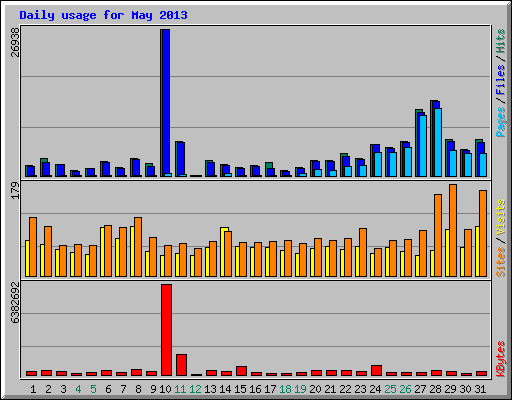
Task: Click the red KBytes bar for day 11
Action: click(x=181, y=365)
